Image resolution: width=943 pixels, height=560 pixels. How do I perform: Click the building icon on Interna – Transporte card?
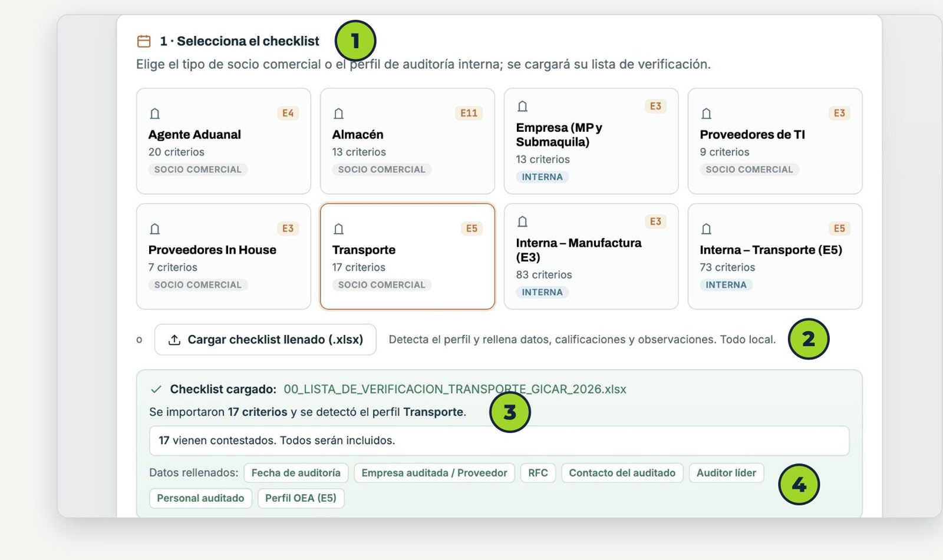[707, 229]
